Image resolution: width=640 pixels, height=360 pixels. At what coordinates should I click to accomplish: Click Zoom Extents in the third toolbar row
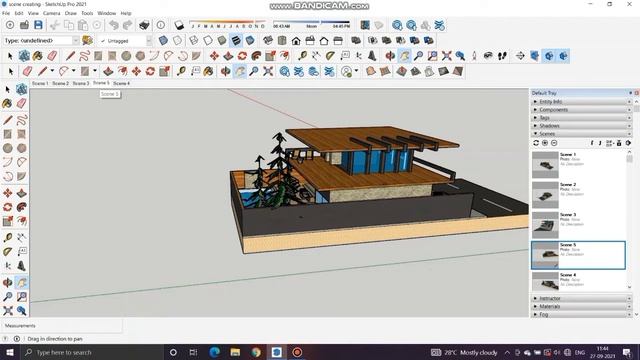click(447, 56)
